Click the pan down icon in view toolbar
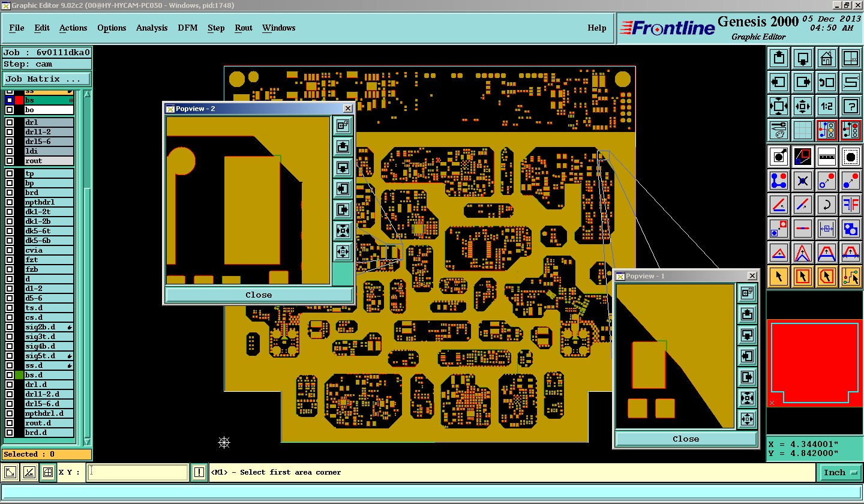This screenshot has width=864, height=504. pyautogui.click(x=803, y=59)
